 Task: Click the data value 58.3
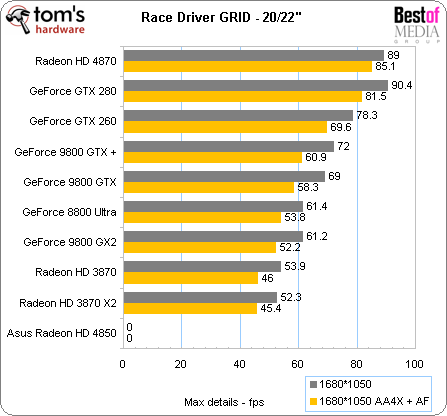(308, 187)
